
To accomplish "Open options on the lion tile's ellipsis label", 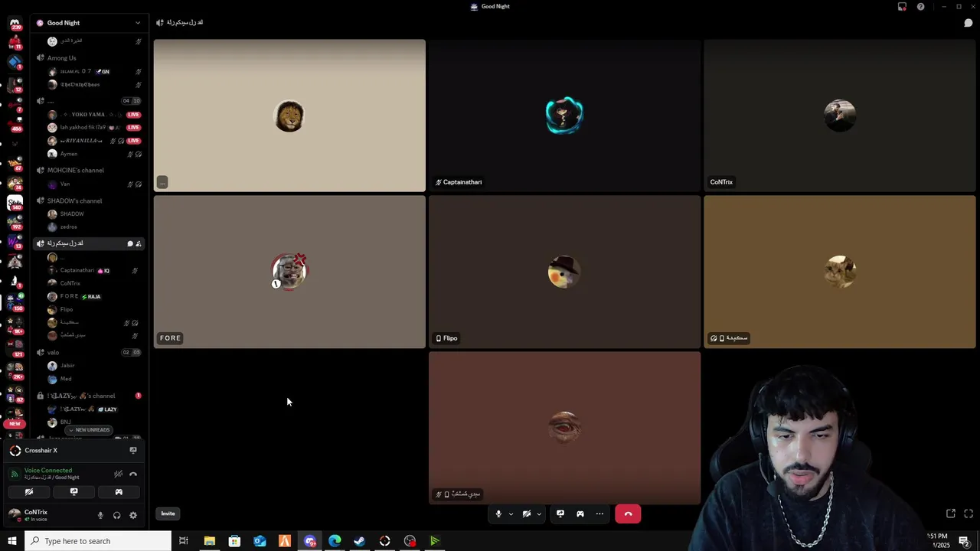I will 162,182.
